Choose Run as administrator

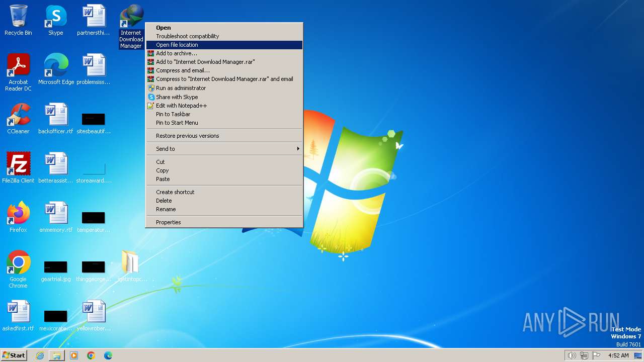224,88
